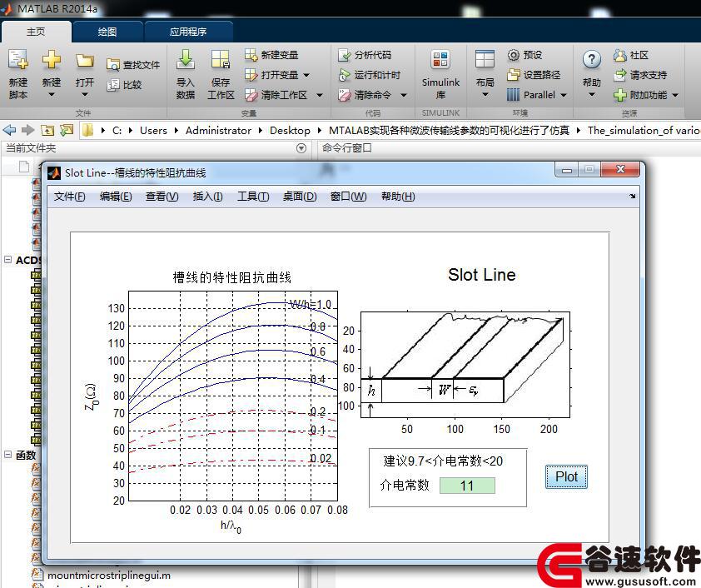701x588 pixels.
Task: Open Tools (工具) menu in Slot Line window
Action: tap(253, 197)
